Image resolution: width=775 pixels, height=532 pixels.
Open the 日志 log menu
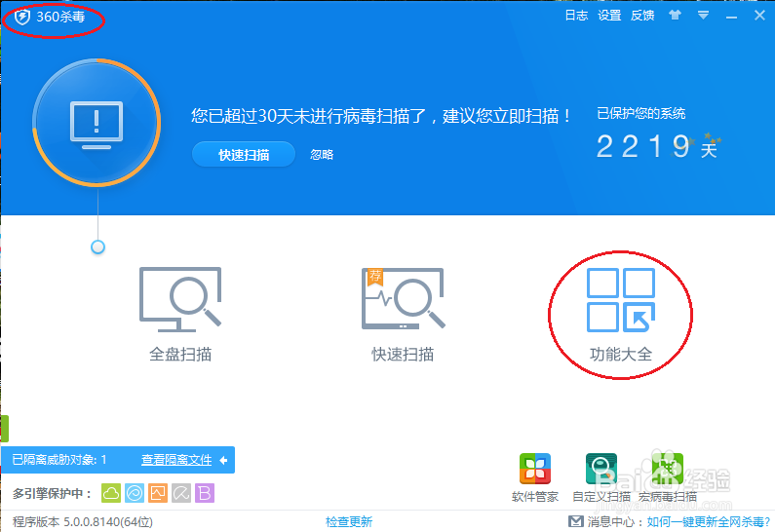576,16
